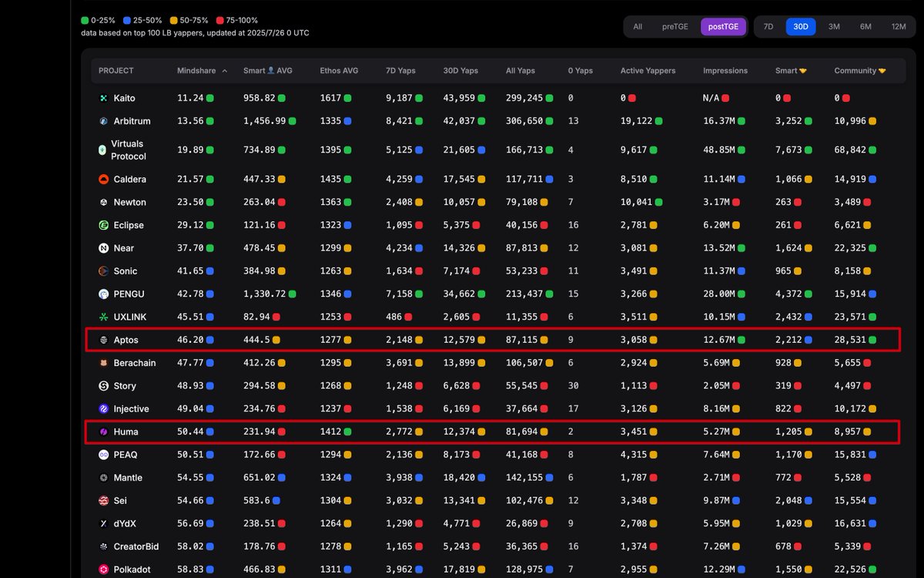Sort by the Mindshare column arrow
The image size is (924, 578).
(x=225, y=71)
